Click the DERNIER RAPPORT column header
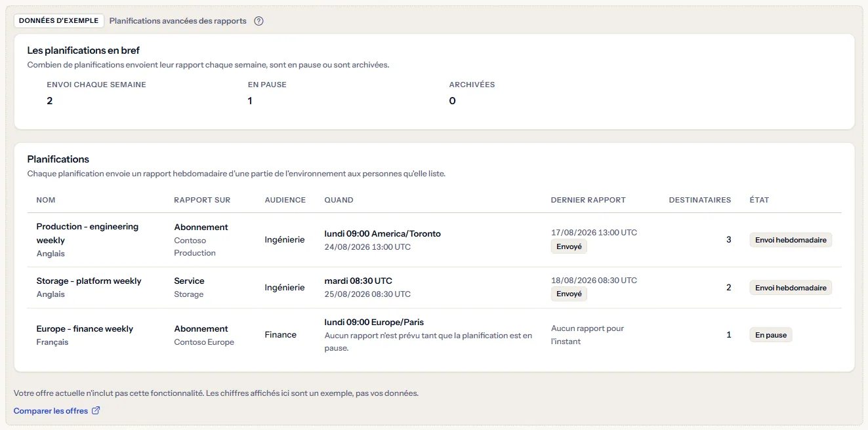The image size is (868, 430). [589, 200]
